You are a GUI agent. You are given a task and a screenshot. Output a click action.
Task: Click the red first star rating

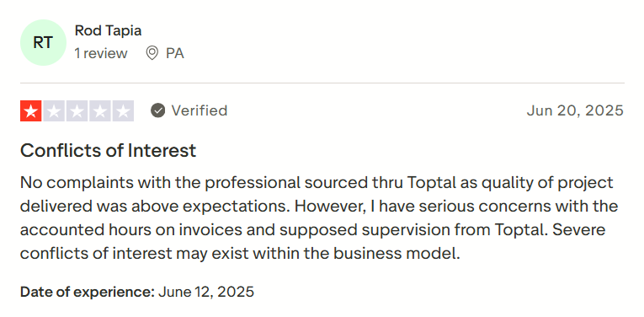click(x=31, y=111)
